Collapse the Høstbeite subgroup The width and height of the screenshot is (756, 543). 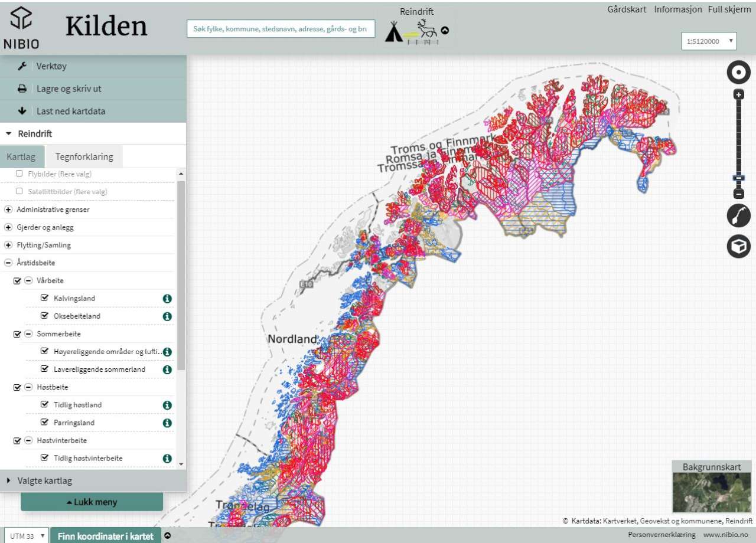pos(28,387)
